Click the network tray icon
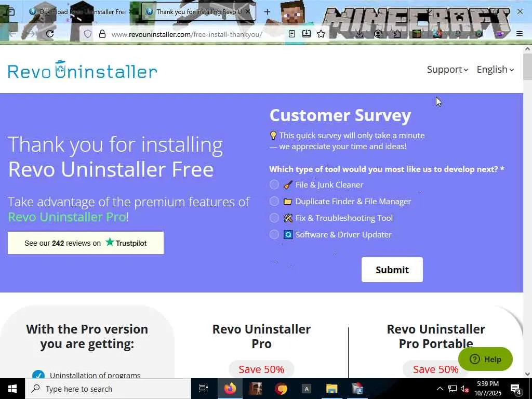The image size is (532, 399). pos(453,389)
